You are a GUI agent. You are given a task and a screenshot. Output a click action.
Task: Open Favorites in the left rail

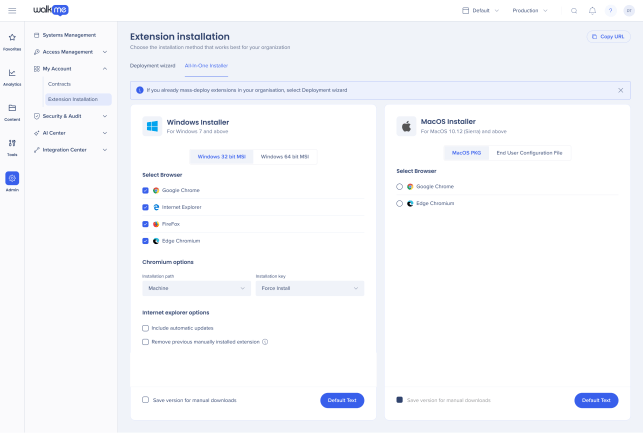click(12, 42)
